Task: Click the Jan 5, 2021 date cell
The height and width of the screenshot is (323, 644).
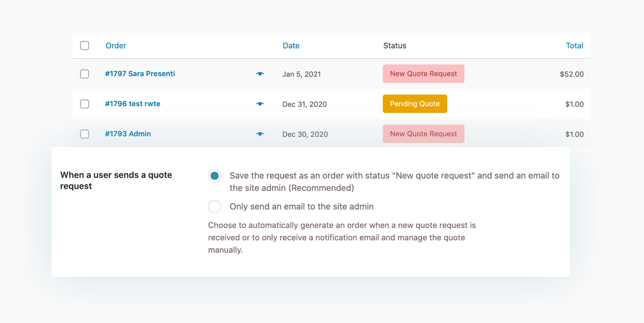Action: pyautogui.click(x=302, y=74)
